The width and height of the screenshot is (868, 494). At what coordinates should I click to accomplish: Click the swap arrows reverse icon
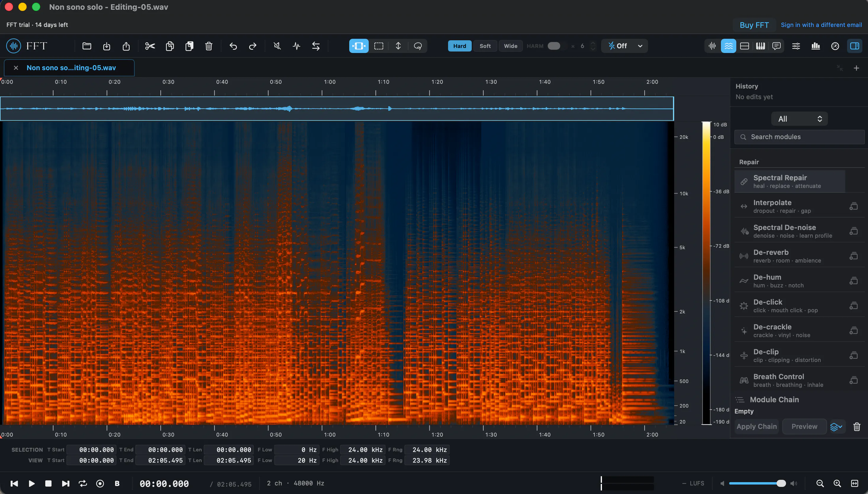tap(316, 46)
